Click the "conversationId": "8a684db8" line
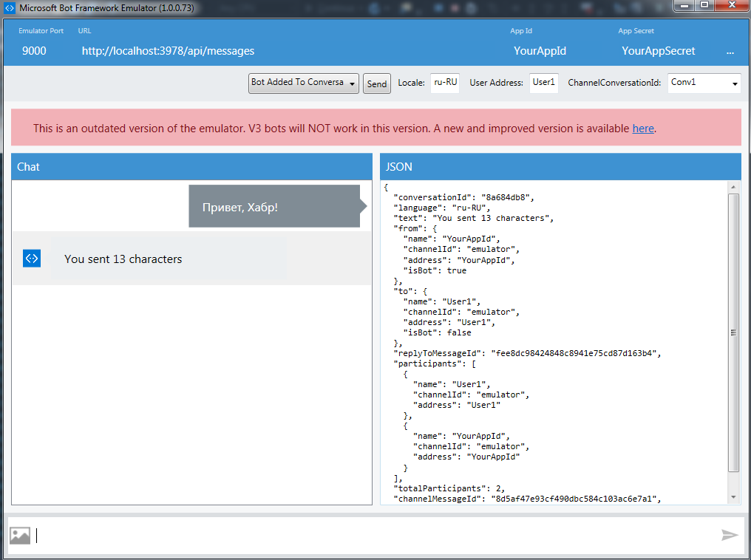 click(x=463, y=197)
